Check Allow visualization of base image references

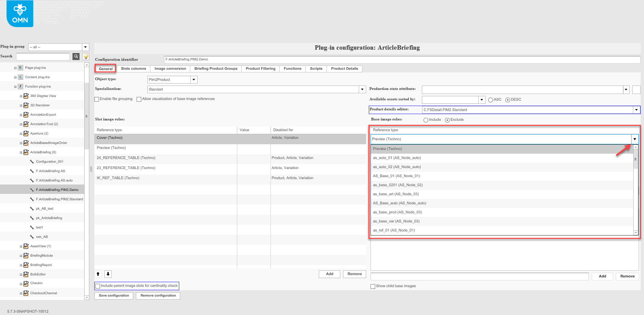pos(139,99)
